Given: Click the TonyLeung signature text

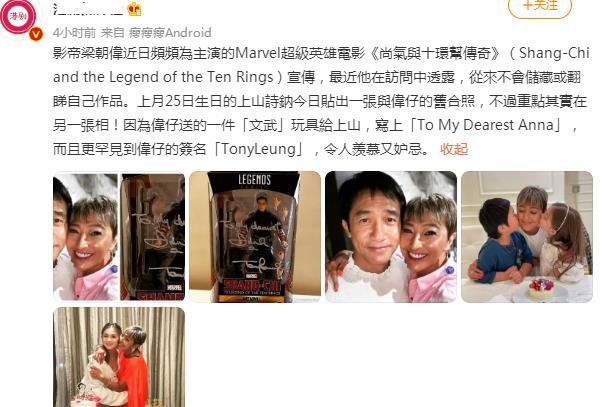Looking at the screenshot, I should pyautogui.click(x=258, y=149).
